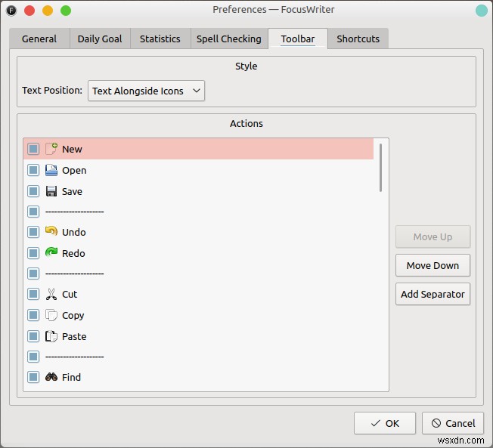Click the Save floppy disk icon
Image resolution: width=493 pixels, height=448 pixels.
(x=51, y=191)
